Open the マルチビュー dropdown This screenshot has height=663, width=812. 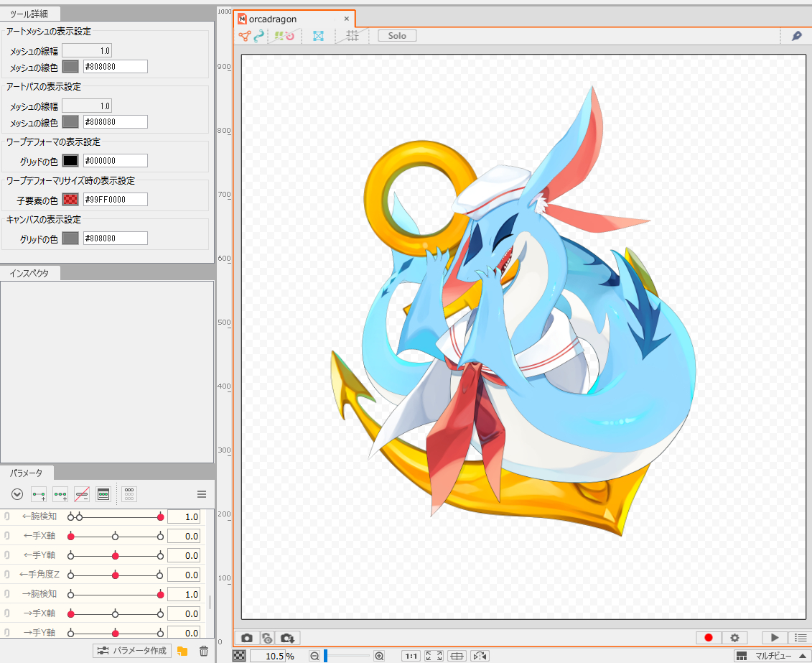[772, 656]
